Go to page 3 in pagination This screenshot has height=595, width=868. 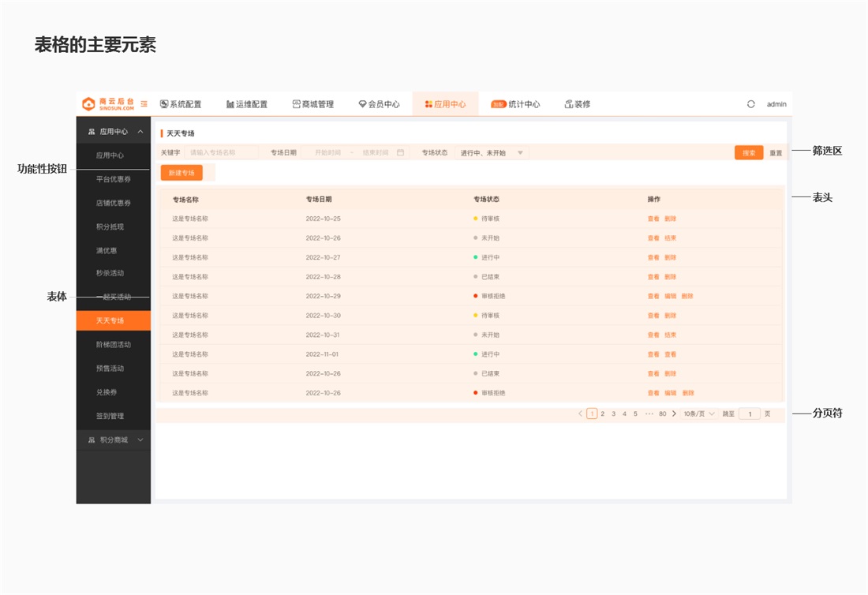[x=613, y=414]
